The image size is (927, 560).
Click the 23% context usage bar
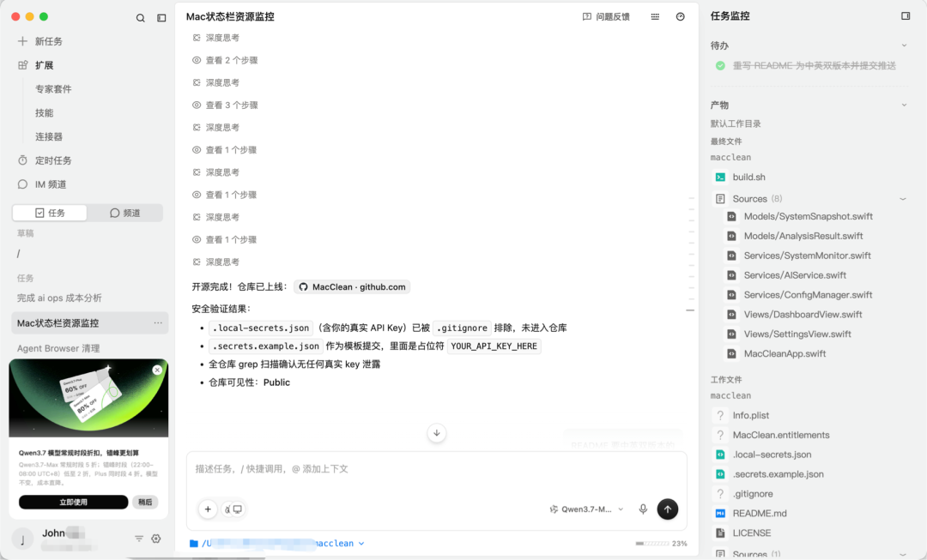661,544
